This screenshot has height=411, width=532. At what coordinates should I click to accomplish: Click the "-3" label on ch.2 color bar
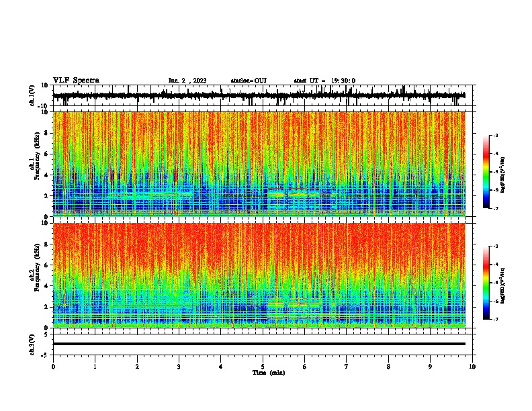point(496,246)
